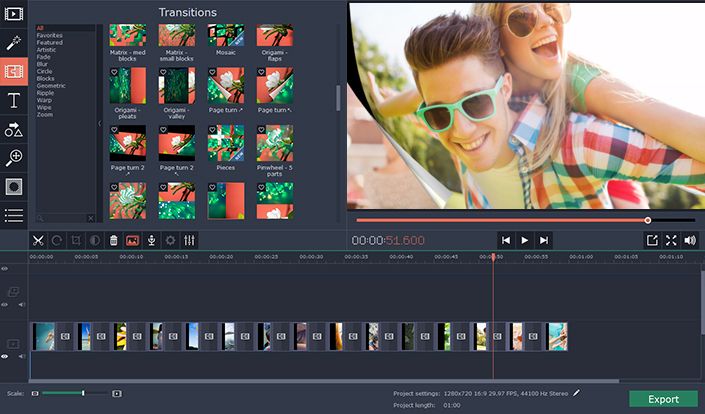Select the Mosaic transition thumbnail

[225, 36]
